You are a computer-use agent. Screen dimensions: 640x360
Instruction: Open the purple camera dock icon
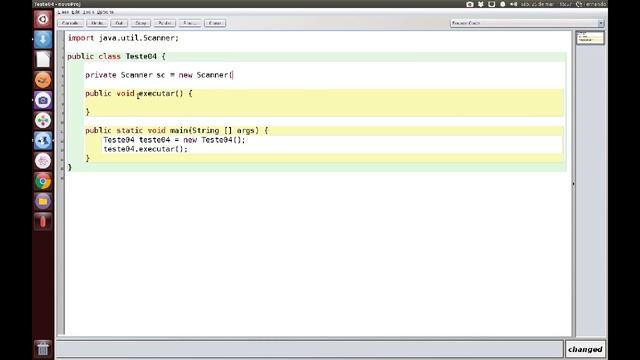point(43,100)
